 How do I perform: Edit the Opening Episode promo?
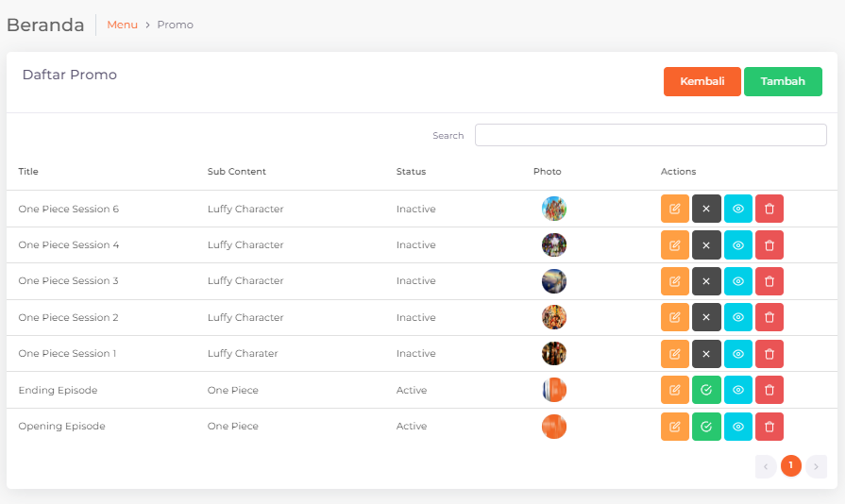pos(674,427)
